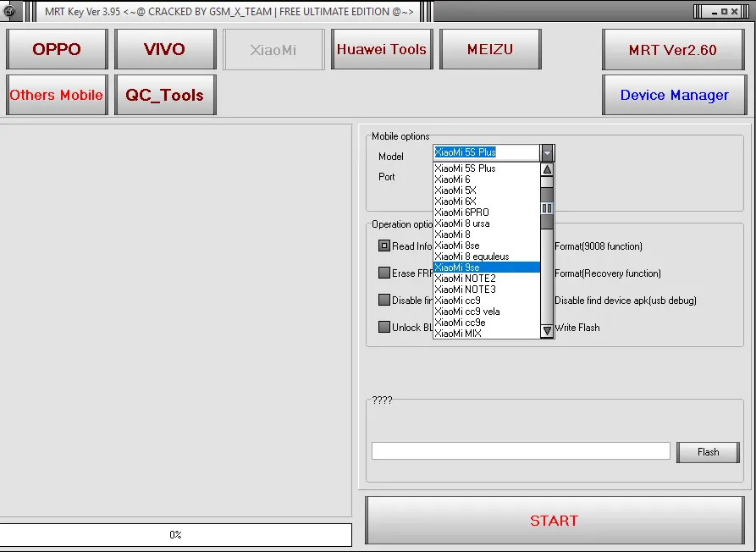Choose the Format(Recovery function) option
Image resolution: width=756 pixels, height=552 pixels.
pyautogui.click(x=608, y=273)
